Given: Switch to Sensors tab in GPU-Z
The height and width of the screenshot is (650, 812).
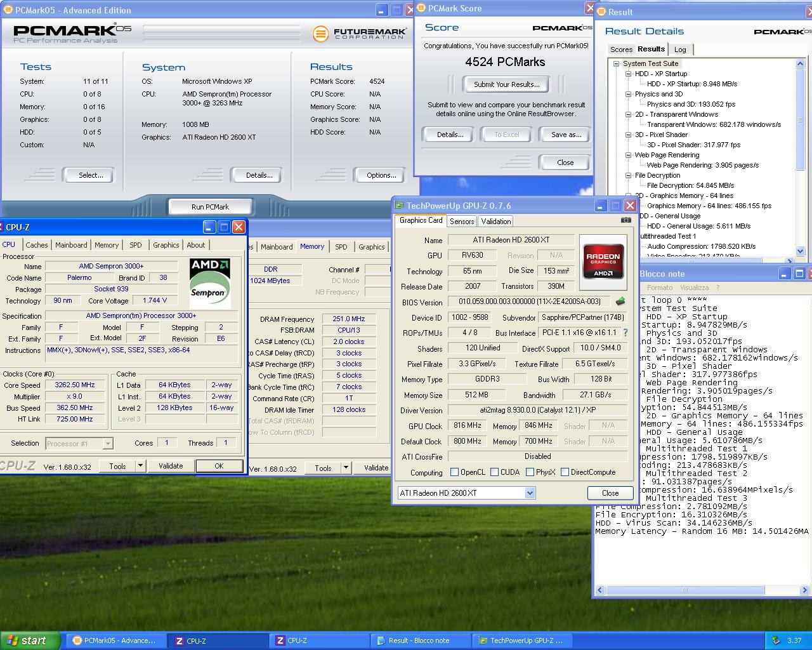Looking at the screenshot, I should tap(462, 222).
